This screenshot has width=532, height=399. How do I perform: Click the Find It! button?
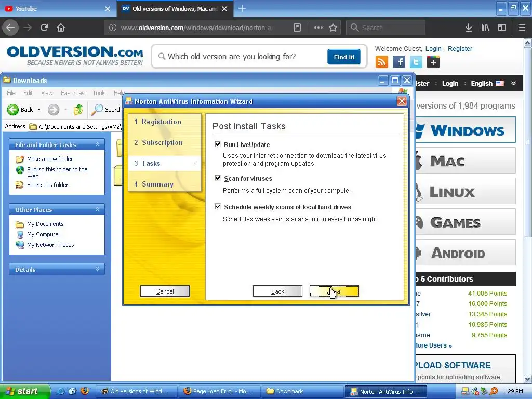(344, 57)
